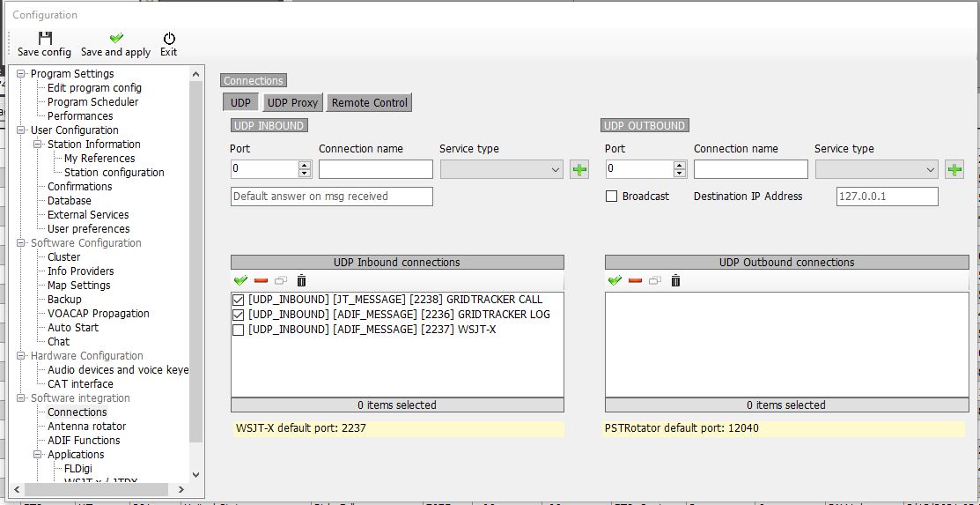
Task: Click green checkmark in UDP Outbound connections toolbar
Action: tap(615, 280)
